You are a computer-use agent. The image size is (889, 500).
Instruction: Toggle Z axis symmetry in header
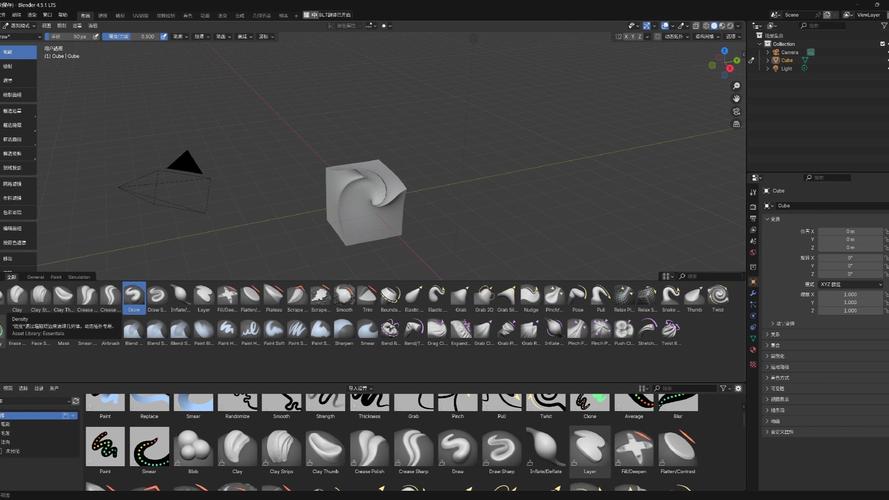[x=640, y=36]
